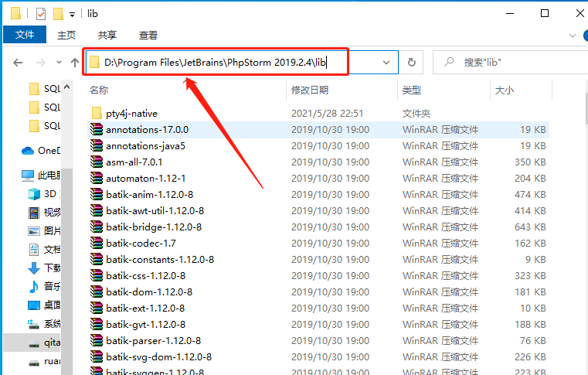Image resolution: width=588 pixels, height=375 pixels.
Task: Expand address bar history dropdown
Action: pos(386,63)
